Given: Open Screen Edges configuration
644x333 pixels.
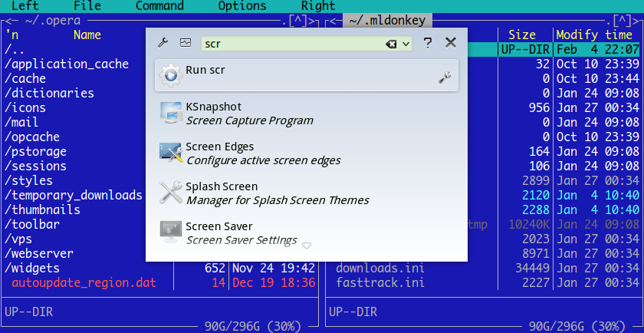Looking at the screenshot, I should [x=307, y=153].
